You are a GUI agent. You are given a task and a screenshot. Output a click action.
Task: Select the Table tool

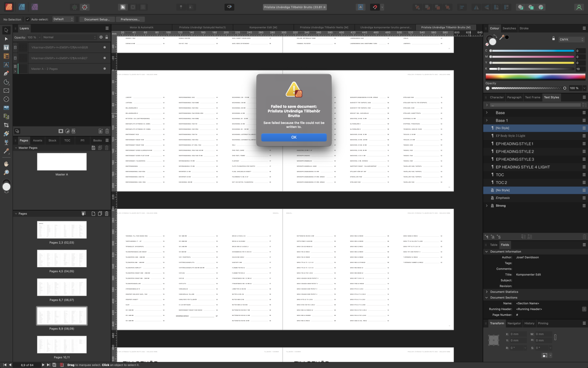(6, 56)
